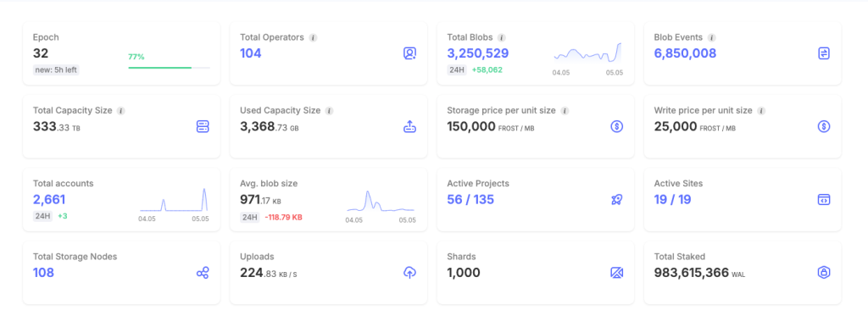Click the Blob Events transfer icon

[x=824, y=53]
